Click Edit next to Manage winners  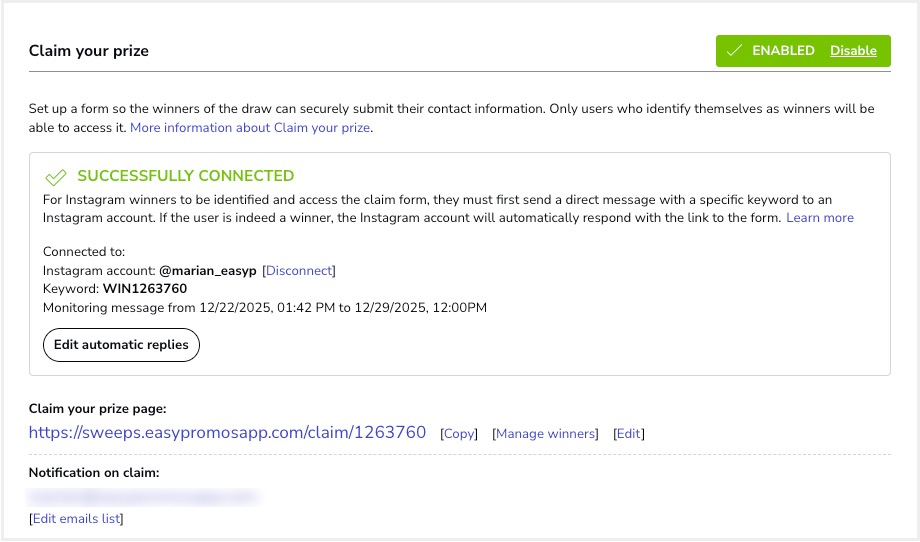pyautogui.click(x=628, y=434)
